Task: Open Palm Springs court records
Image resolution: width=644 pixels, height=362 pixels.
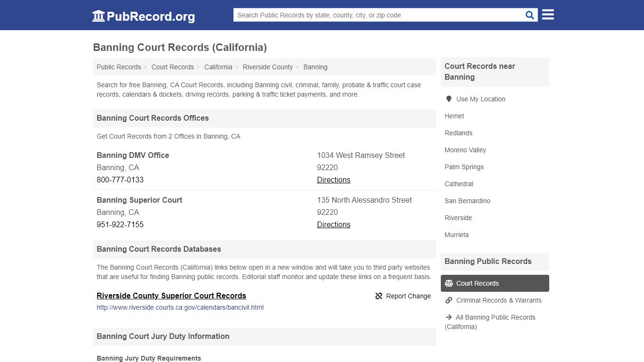Action: [x=464, y=167]
